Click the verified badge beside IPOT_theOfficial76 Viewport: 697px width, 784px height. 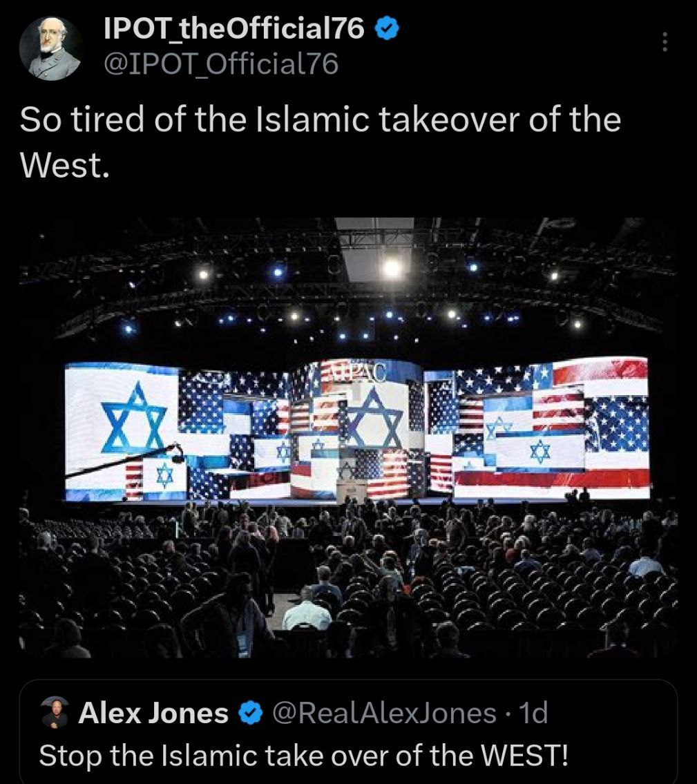[x=388, y=28]
